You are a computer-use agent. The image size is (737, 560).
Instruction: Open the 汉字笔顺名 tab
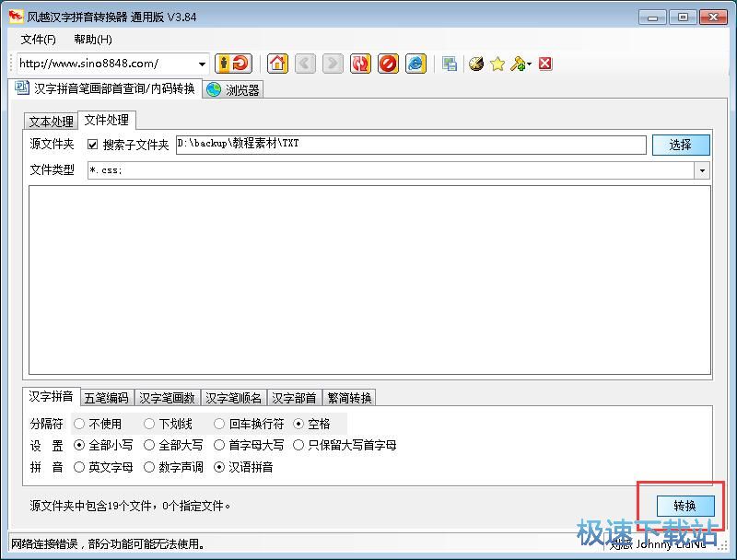point(234,398)
